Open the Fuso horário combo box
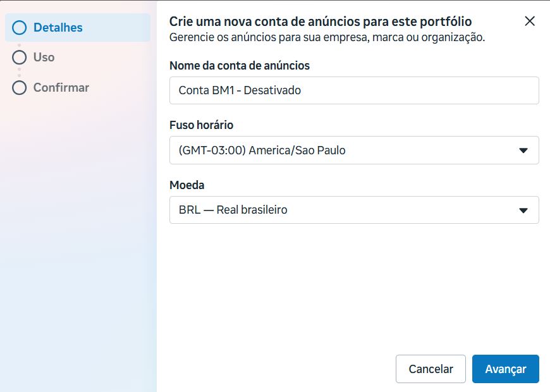The height and width of the screenshot is (392, 550). pos(345,150)
